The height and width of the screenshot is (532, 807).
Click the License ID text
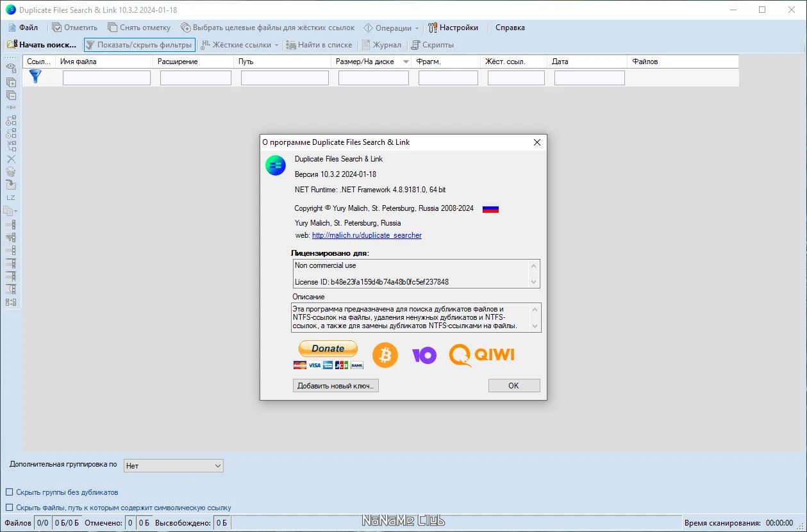372,282
